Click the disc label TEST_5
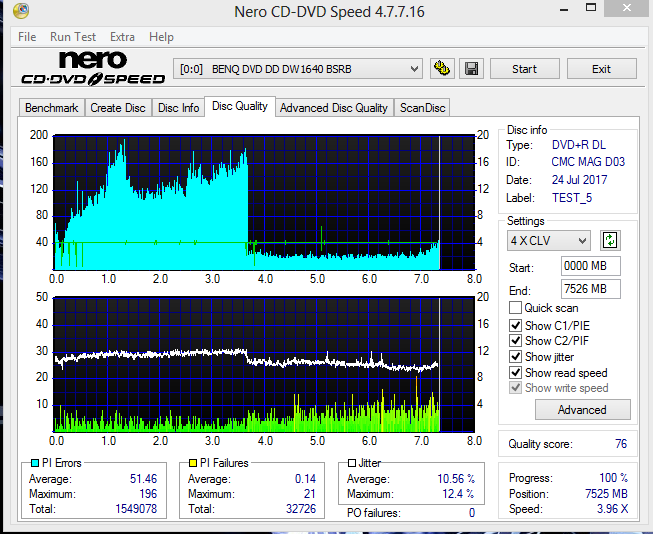Screen dimensions: 653x534 point(572,198)
